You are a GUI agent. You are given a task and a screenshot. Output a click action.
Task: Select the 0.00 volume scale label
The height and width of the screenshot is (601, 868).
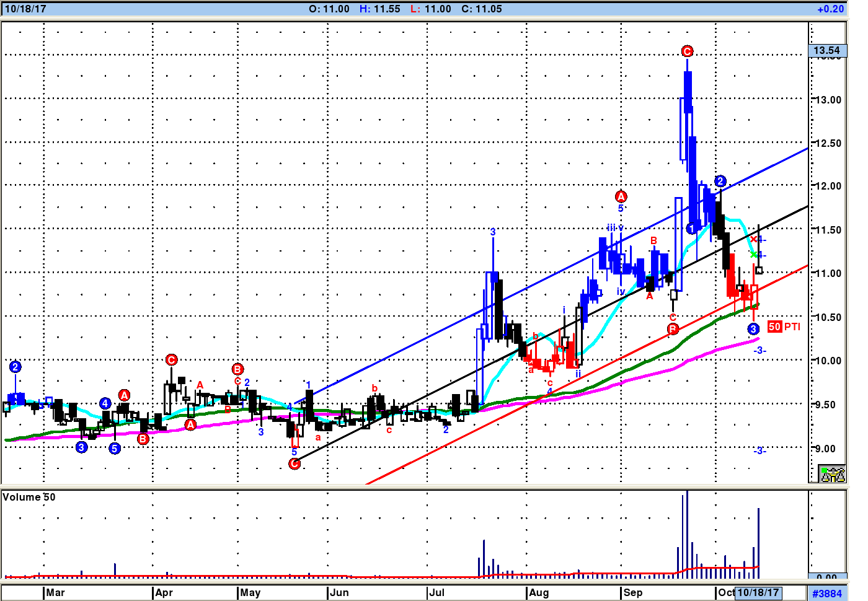click(827, 577)
